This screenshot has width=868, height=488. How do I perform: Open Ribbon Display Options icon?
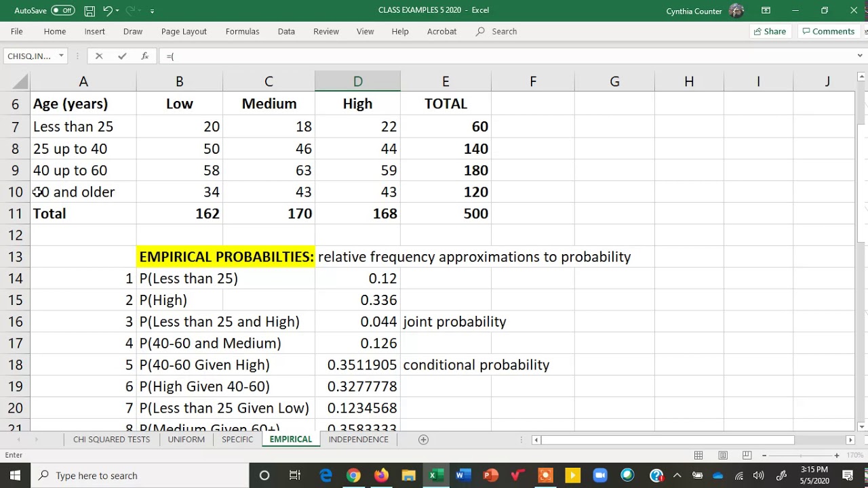coord(766,10)
